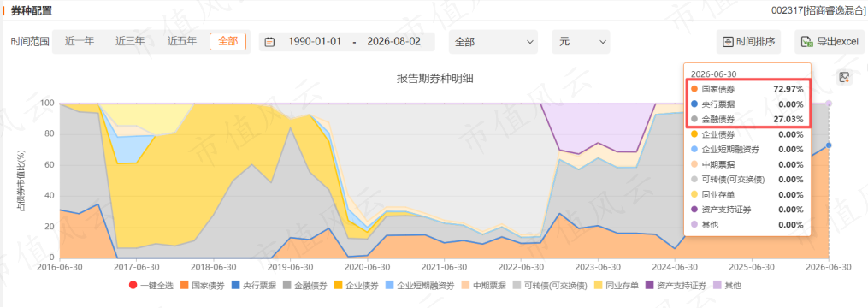Click the start date field 1990-01-01
This screenshot has height=308, width=868.
point(315,42)
